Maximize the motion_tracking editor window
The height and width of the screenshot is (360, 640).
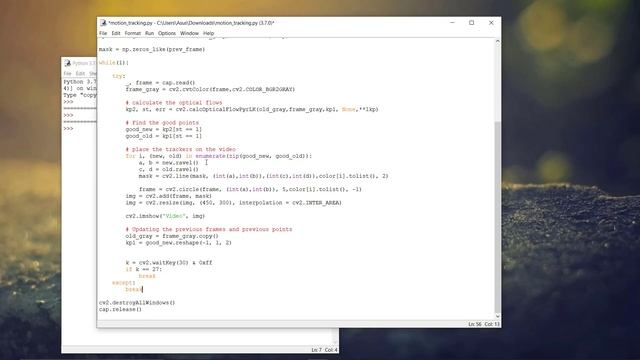471,23
